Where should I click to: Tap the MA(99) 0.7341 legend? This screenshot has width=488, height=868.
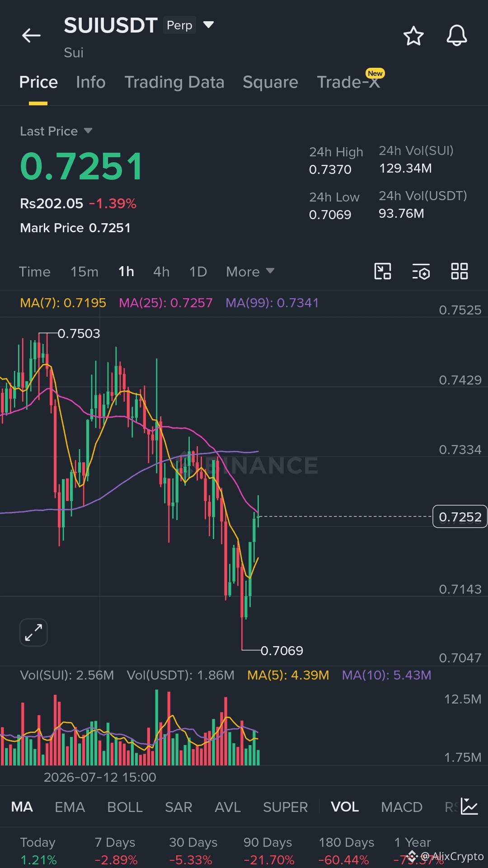(x=272, y=303)
